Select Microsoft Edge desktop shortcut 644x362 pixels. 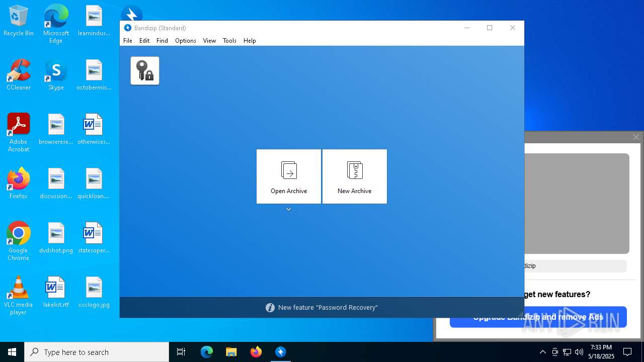click(56, 24)
